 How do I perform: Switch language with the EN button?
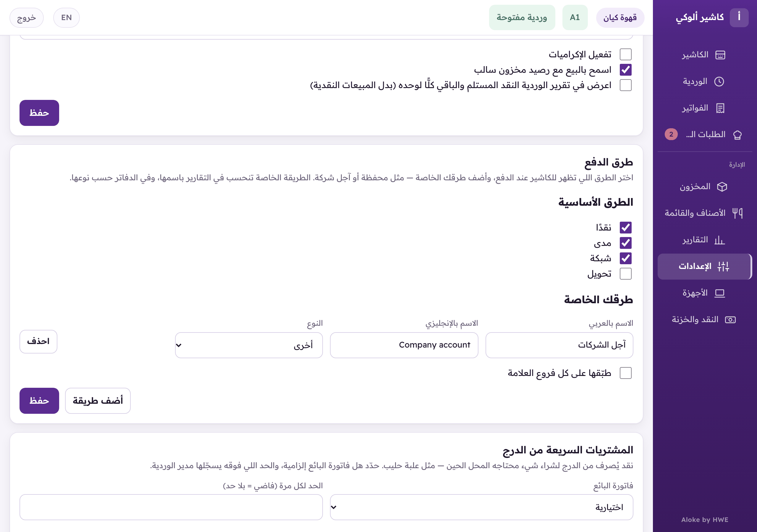66,18
